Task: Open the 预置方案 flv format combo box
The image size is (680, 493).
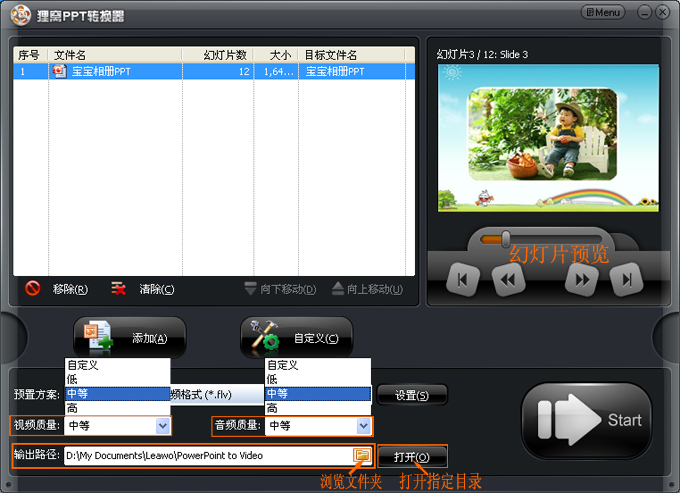Action: click(x=218, y=395)
